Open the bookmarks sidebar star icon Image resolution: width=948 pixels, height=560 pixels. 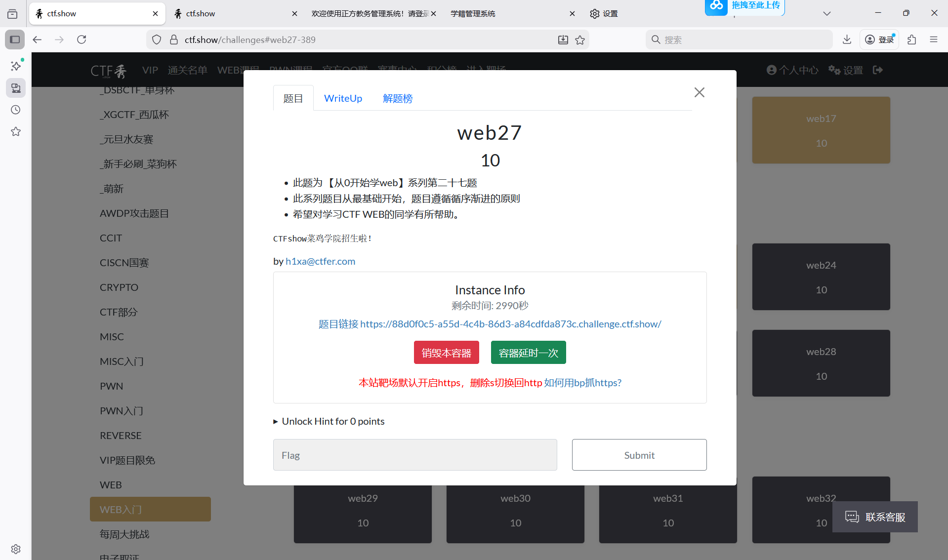(x=16, y=131)
